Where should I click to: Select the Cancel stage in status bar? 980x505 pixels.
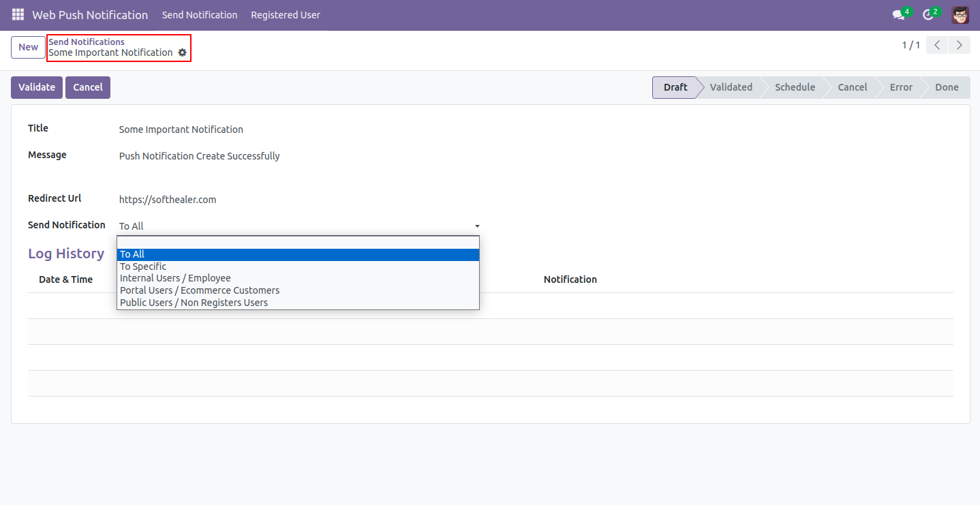coord(853,87)
